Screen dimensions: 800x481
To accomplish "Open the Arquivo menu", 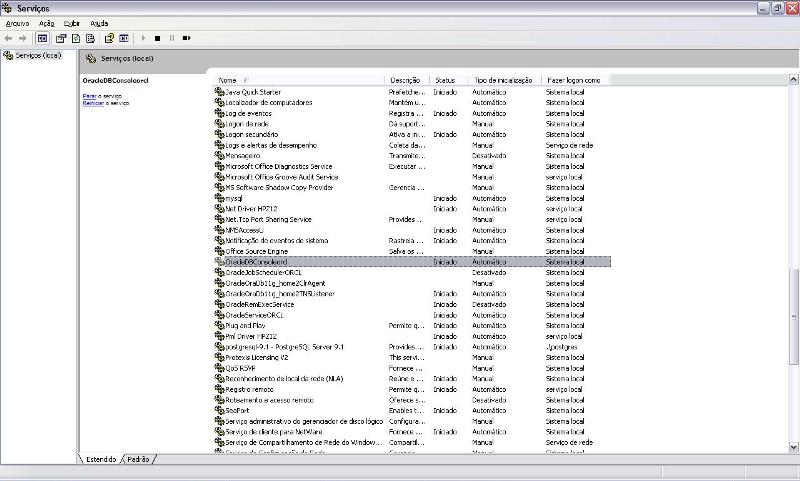I will click(17, 23).
